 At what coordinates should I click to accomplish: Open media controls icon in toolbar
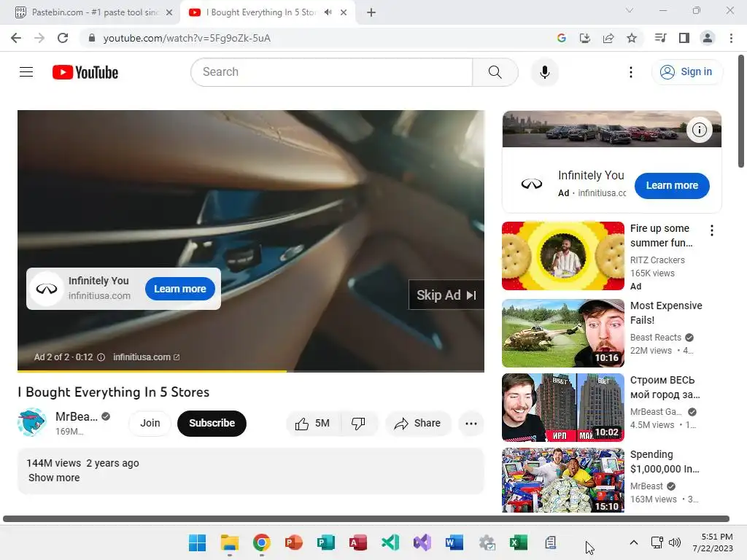pos(660,38)
